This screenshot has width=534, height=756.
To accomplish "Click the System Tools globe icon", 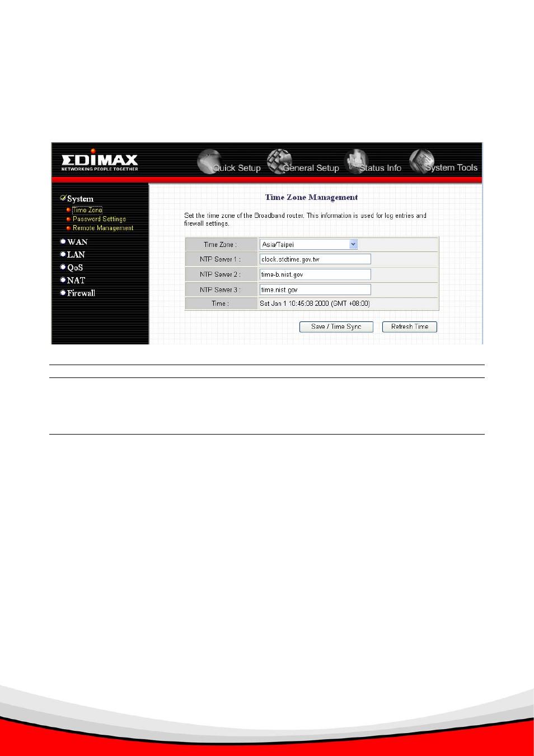I will [x=422, y=161].
